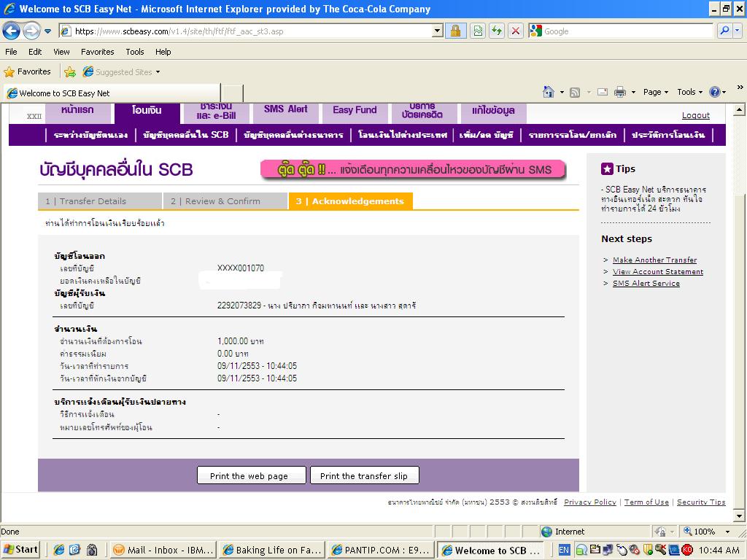Image resolution: width=747 pixels, height=560 pixels.
Task: Switch to Mail - Inbox taskbar window
Action: pos(163,550)
